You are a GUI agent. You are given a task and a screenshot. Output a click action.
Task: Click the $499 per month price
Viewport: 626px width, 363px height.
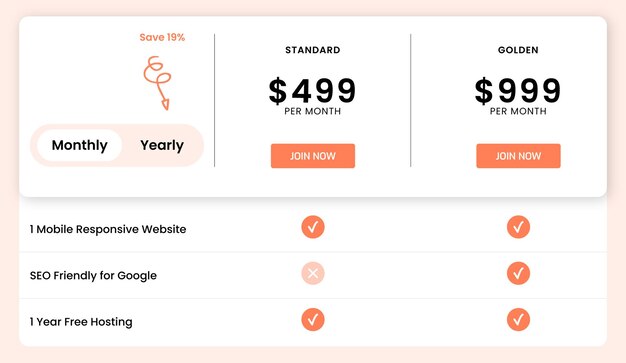coord(313,96)
